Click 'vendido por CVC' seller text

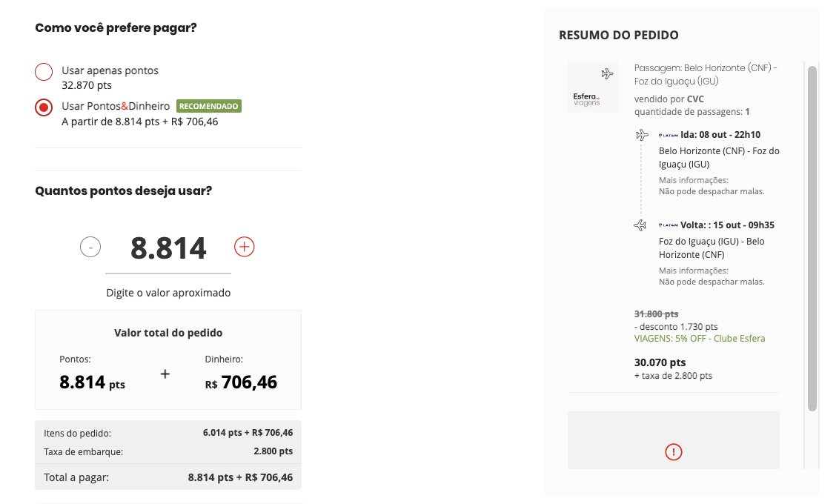[x=669, y=99]
